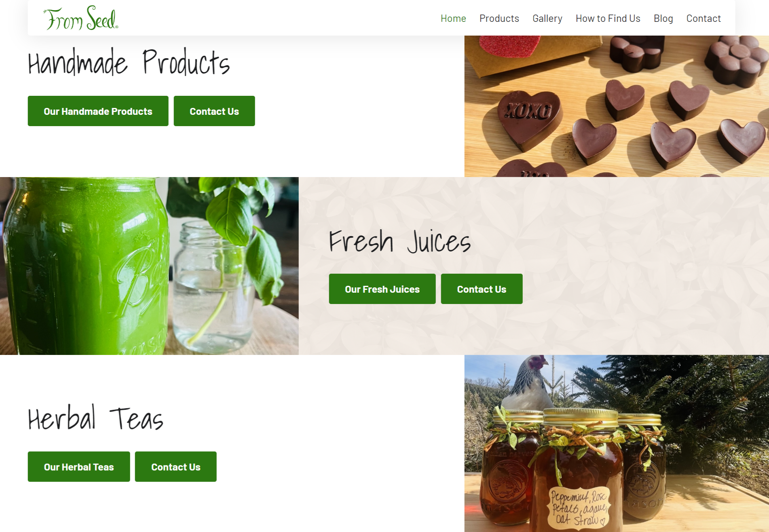769x532 pixels.
Task: Click Contact Us beside Herbal Teas
Action: (x=176, y=467)
